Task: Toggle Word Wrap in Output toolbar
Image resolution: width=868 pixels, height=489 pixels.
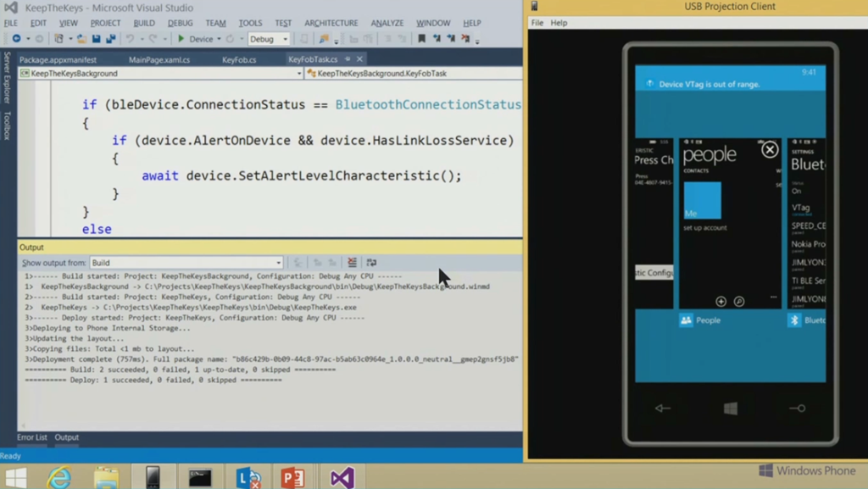Action: pos(371,262)
